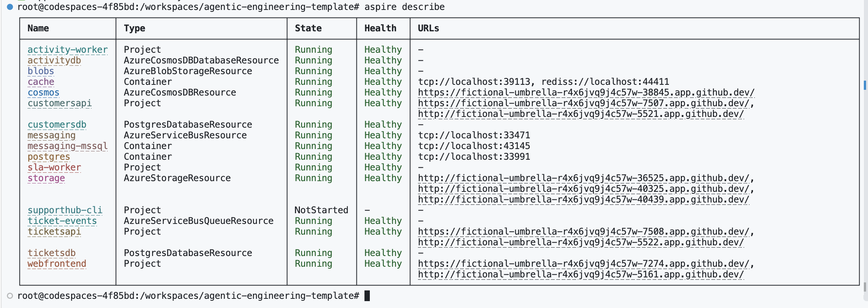The width and height of the screenshot is (868, 308).
Task: Open the webfrontend resource link
Action: pos(57,264)
